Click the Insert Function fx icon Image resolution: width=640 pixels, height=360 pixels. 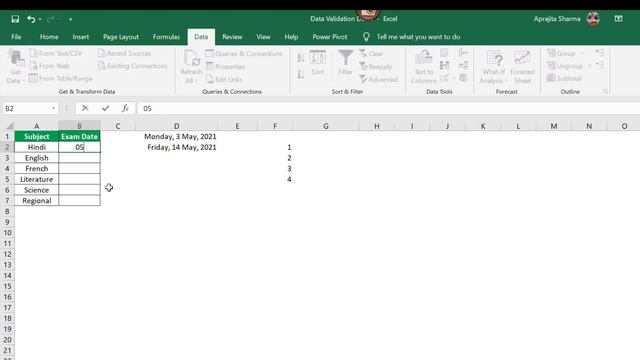(125, 108)
